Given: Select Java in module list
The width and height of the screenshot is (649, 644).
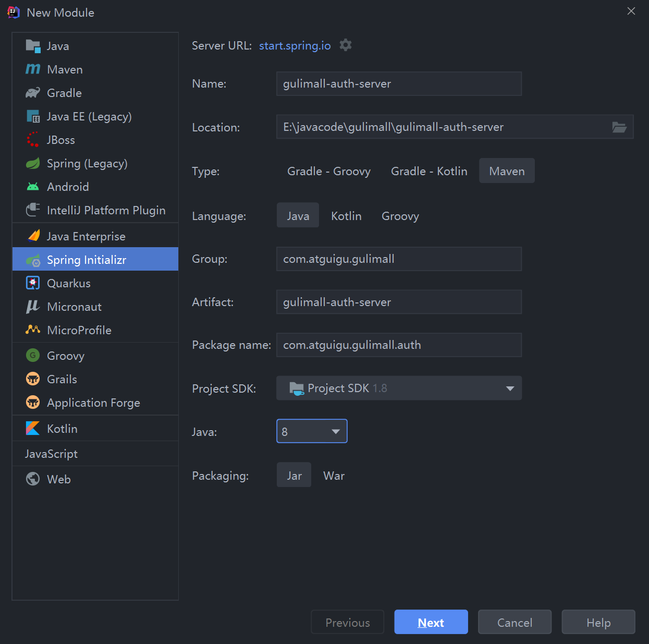Looking at the screenshot, I should click(x=95, y=46).
